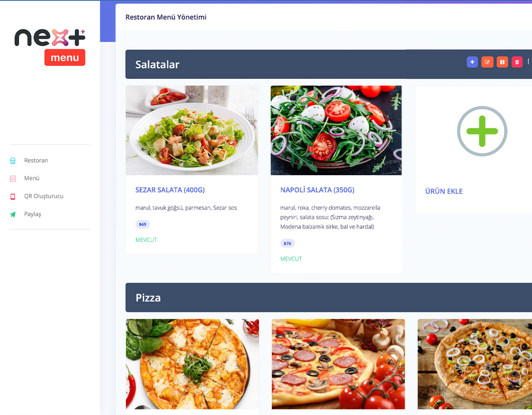Viewport: 532px width, 415px height.
Task: Open the Restoran sidebar item
Action: [x=36, y=161]
